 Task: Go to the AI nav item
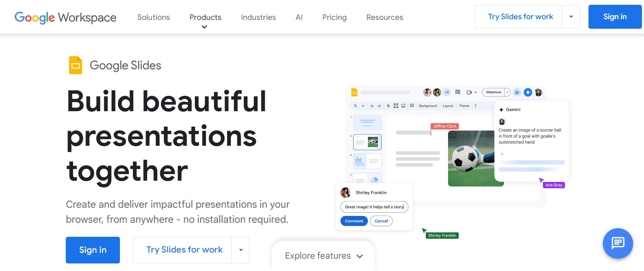point(299,17)
